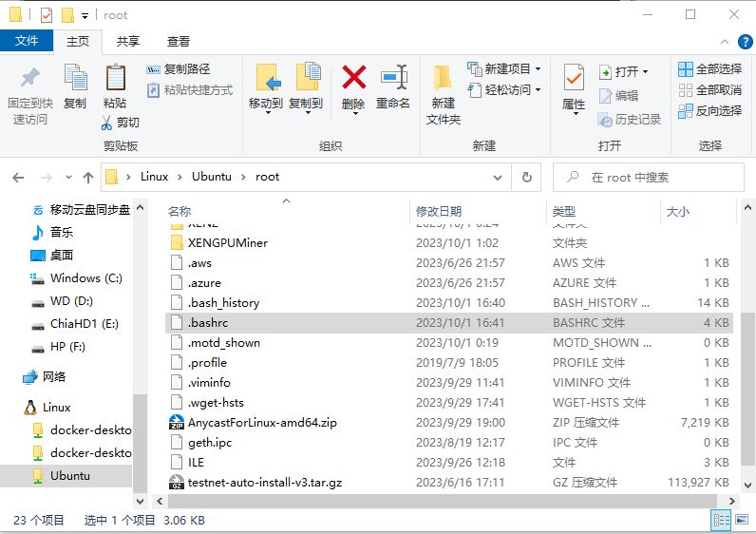Go up one folder level arrow

tap(88, 178)
